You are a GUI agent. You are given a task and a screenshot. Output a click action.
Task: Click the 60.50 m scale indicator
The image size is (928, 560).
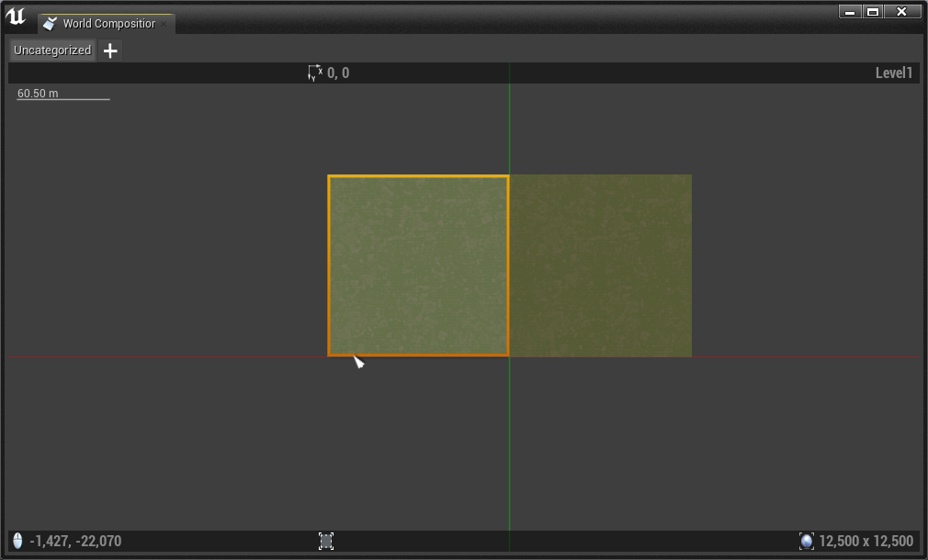pos(62,94)
